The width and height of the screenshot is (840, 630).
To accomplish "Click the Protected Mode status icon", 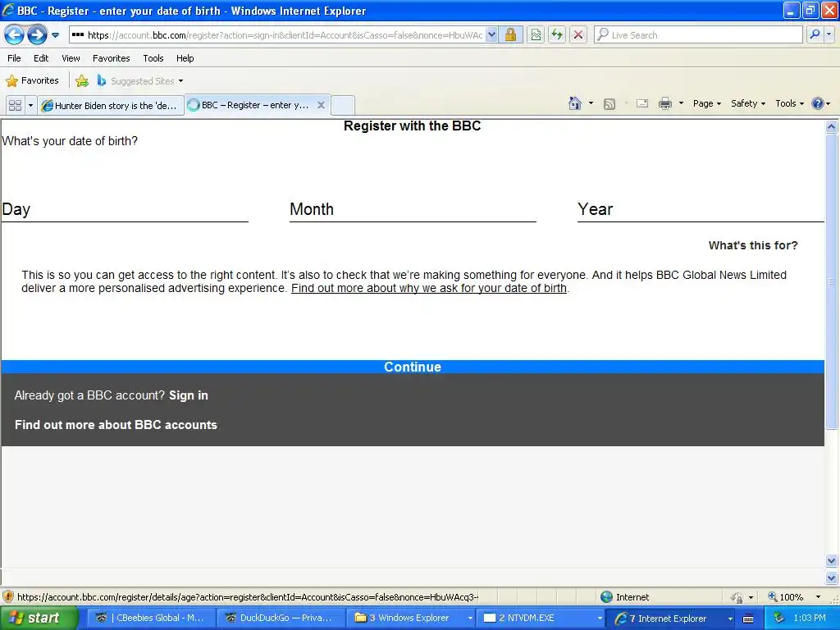I will [x=737, y=597].
